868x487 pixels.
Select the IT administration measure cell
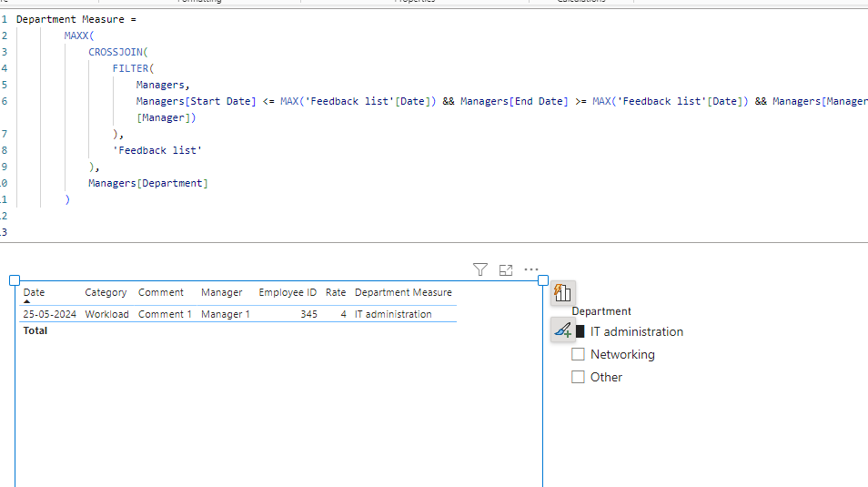pos(393,314)
